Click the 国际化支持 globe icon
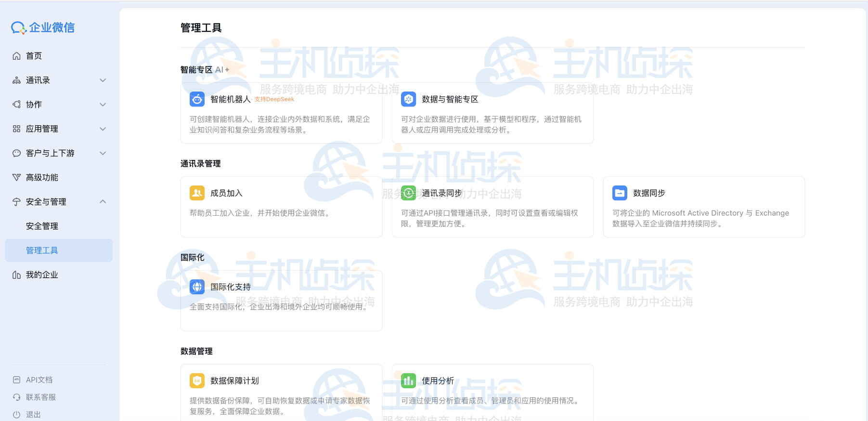 197,287
